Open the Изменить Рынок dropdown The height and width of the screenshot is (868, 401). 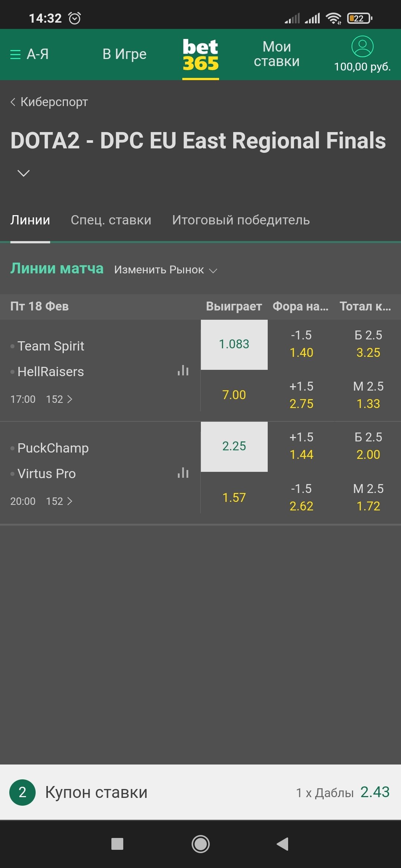[x=166, y=270]
